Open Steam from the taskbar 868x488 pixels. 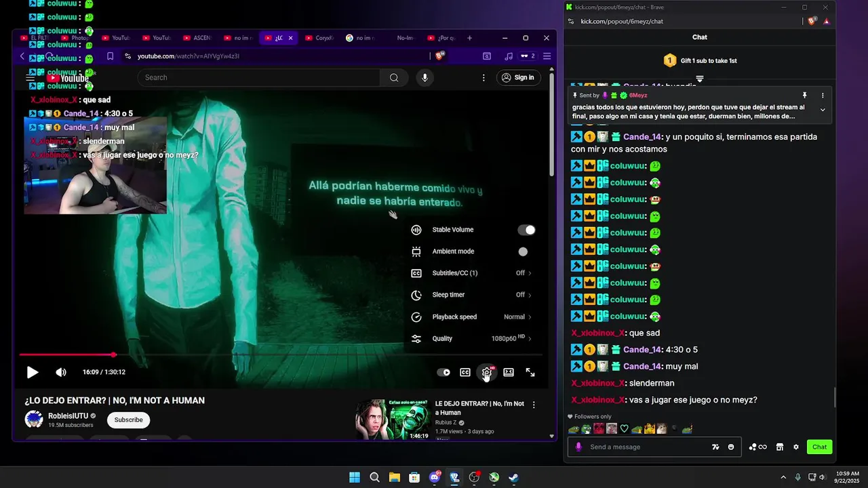tap(514, 477)
